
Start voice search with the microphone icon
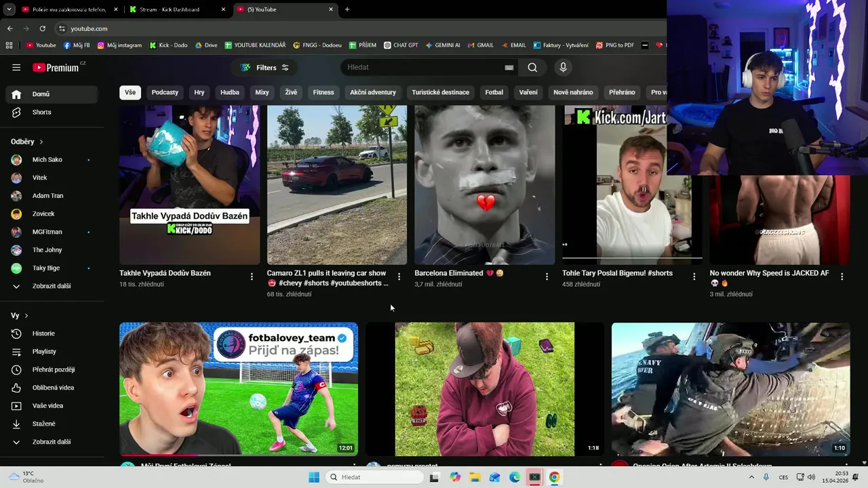563,67
